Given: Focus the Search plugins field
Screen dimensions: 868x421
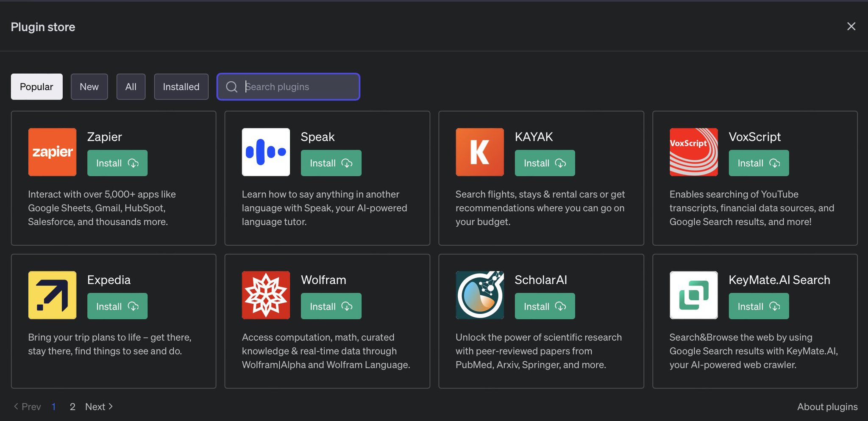Looking at the screenshot, I should coord(288,87).
